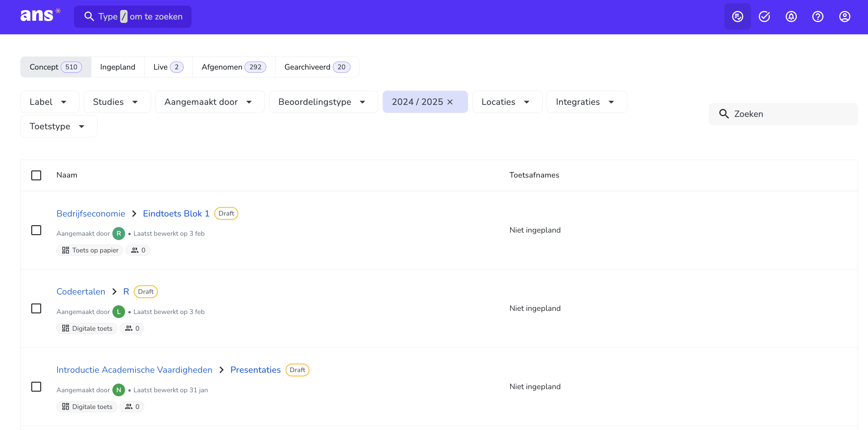The height and width of the screenshot is (430, 868).
Task: Expand the Toetstype filter dropdown
Action: [x=59, y=126]
